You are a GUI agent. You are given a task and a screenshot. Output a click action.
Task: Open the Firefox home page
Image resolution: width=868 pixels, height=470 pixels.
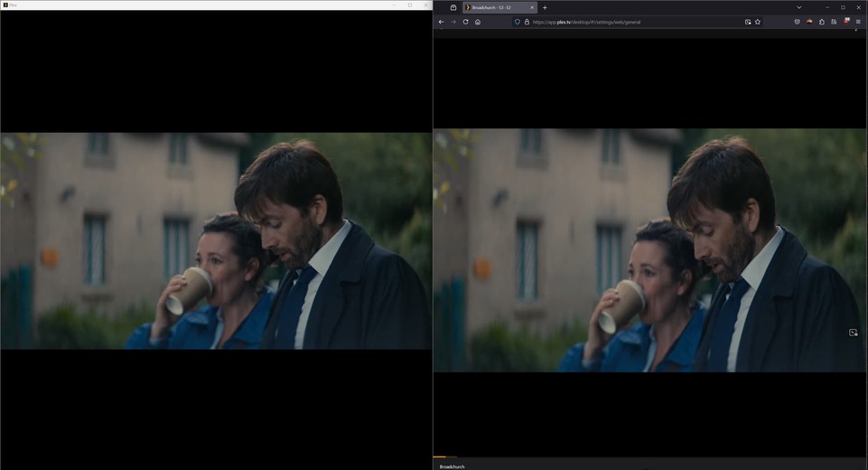(x=478, y=22)
